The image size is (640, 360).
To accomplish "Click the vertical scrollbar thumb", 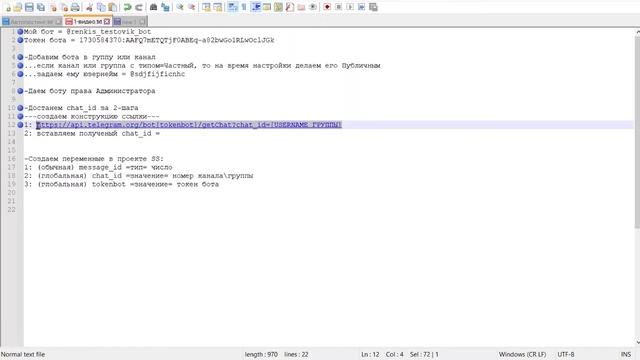I will click(637, 132).
